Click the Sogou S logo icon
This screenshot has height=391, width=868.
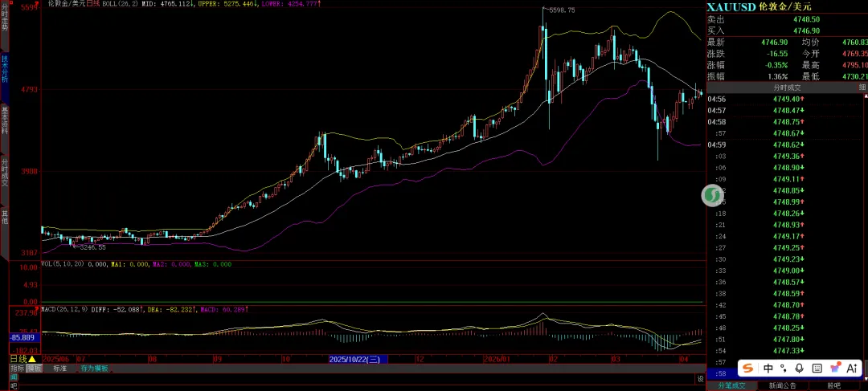coord(748,369)
